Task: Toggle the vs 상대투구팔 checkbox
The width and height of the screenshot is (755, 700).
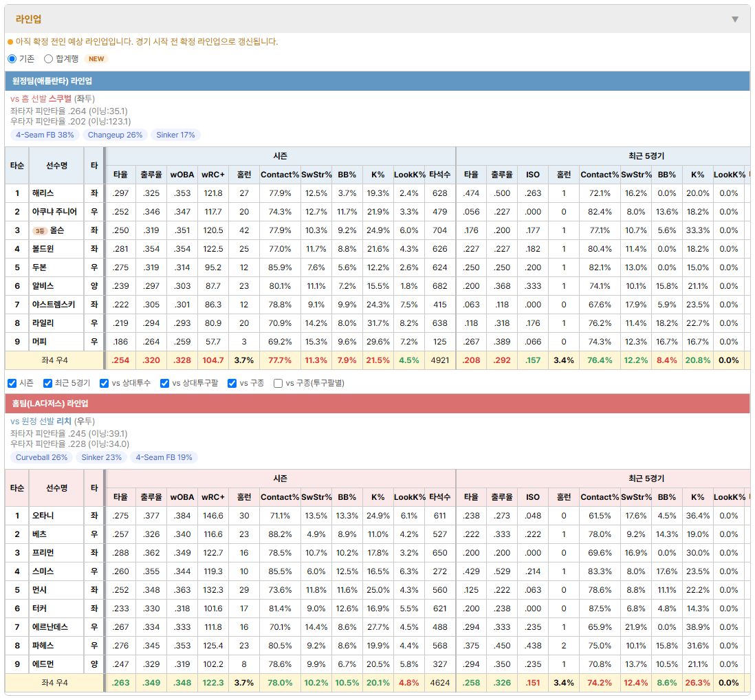Action: click(164, 383)
